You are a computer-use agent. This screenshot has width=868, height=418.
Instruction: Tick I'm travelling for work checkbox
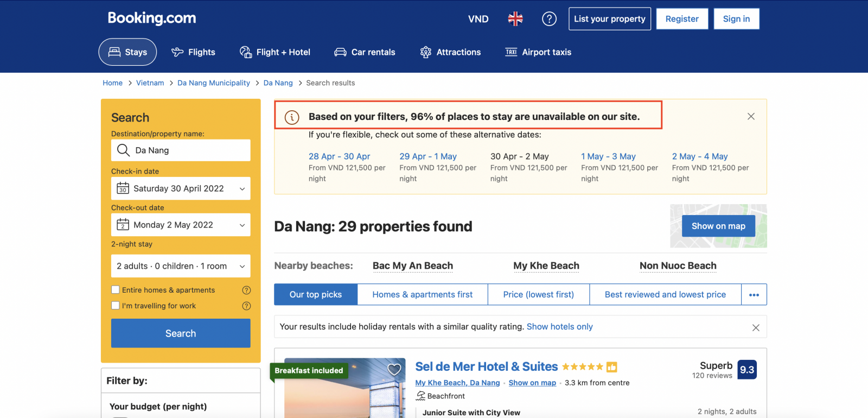click(115, 306)
